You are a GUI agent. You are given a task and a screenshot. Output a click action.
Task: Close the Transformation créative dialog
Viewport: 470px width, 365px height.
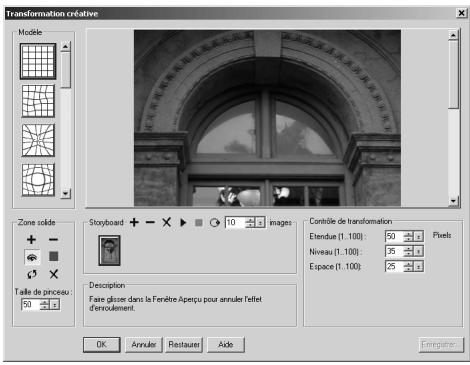[461, 13]
